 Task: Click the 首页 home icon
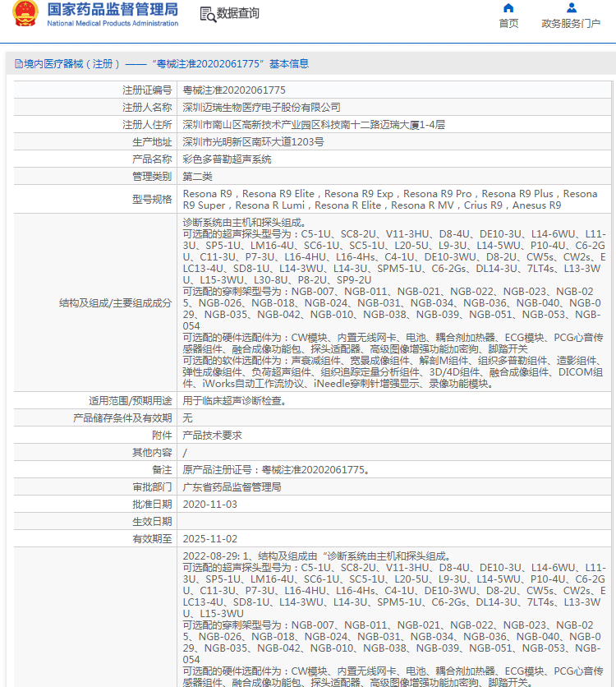coord(508,8)
